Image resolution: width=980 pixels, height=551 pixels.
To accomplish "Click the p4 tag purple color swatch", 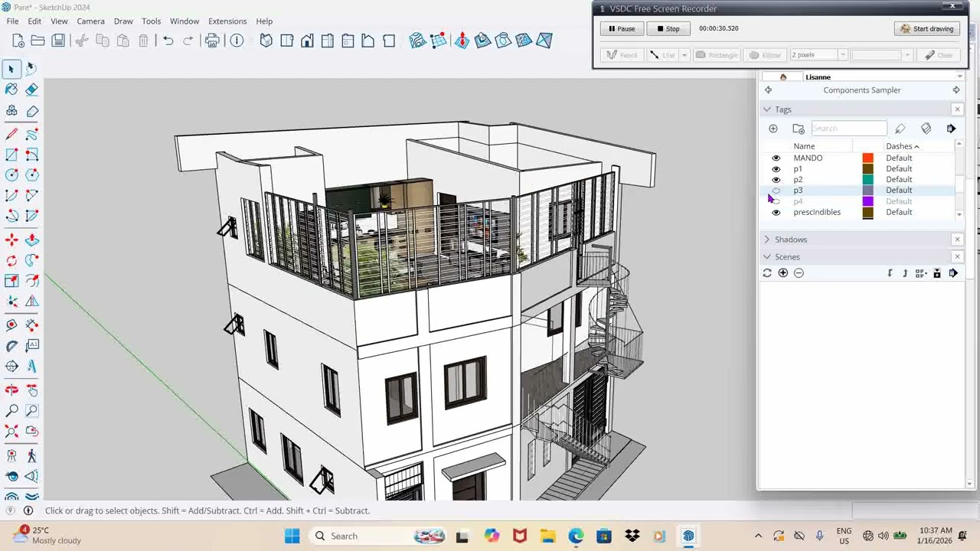I will click(867, 201).
